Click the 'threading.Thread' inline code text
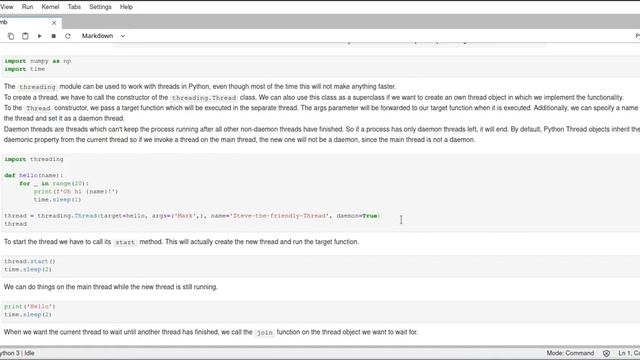This screenshot has width=640, height=360. 204,98
